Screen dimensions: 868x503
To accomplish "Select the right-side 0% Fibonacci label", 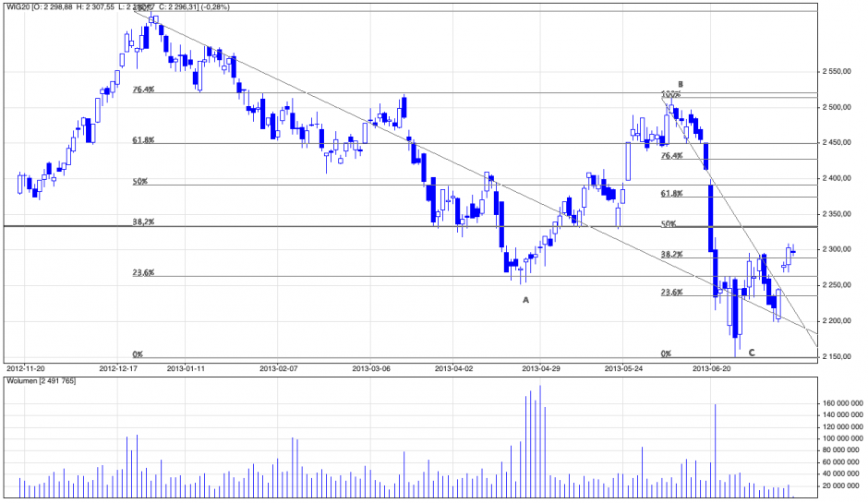I will [665, 353].
